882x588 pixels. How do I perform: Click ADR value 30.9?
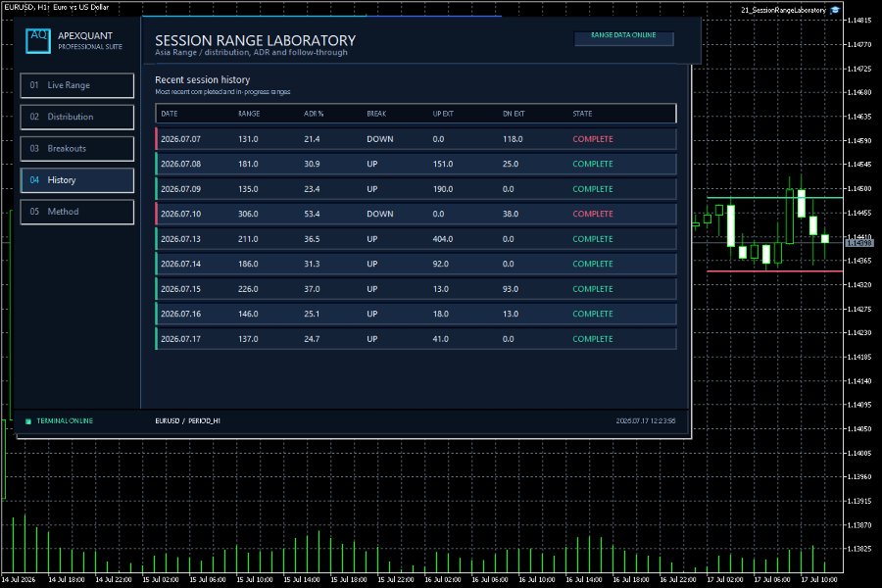(x=312, y=164)
